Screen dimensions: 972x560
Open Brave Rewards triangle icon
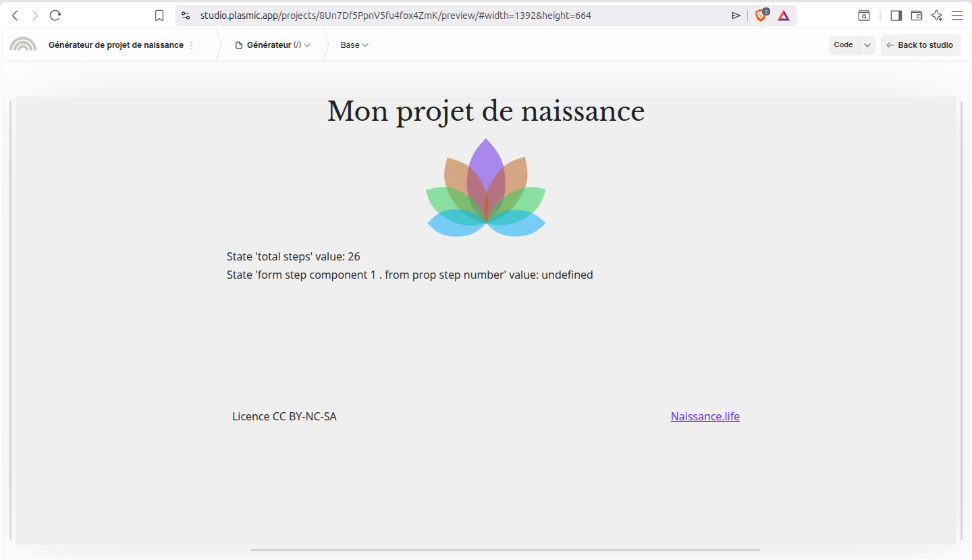tap(783, 15)
